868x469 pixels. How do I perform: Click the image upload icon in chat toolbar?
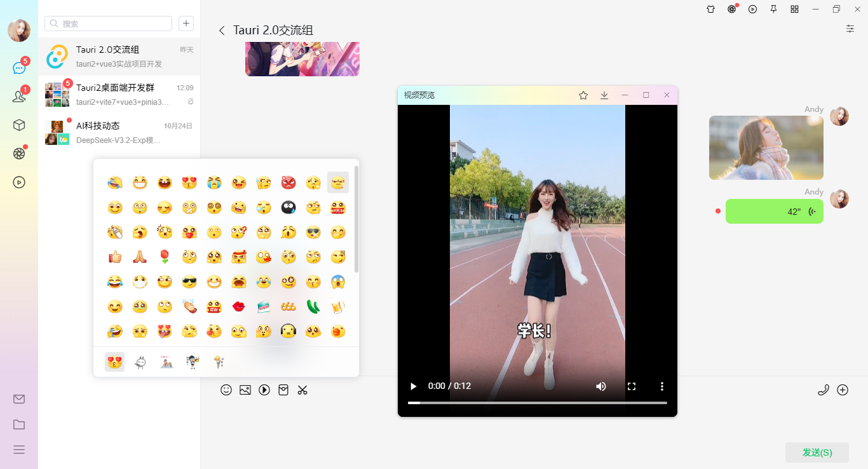(x=245, y=390)
